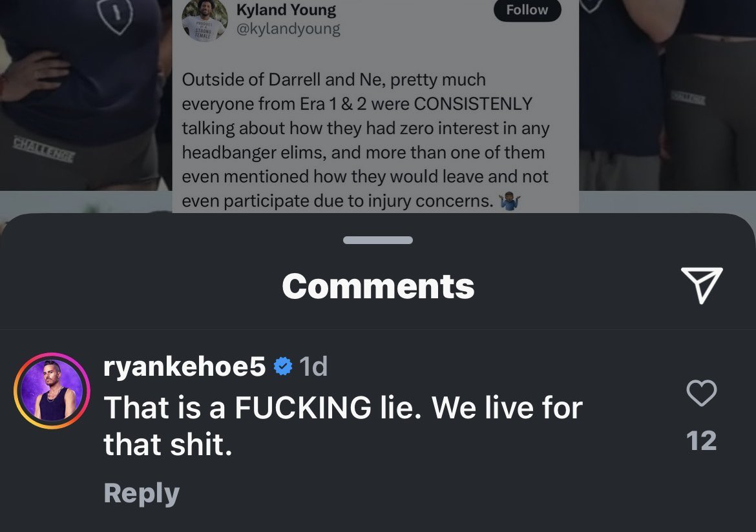Image resolution: width=756 pixels, height=532 pixels.
Task: Follow Kyland Young
Action: tap(527, 10)
